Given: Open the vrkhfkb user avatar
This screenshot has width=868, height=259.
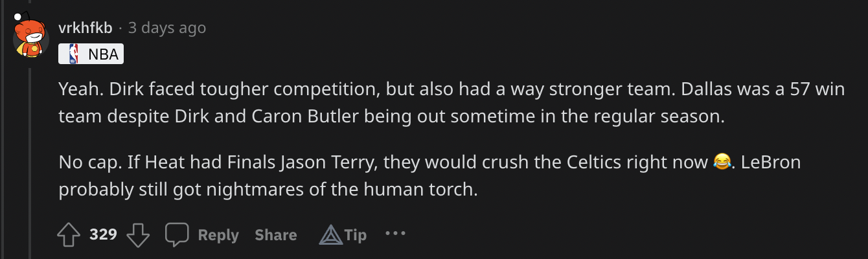Looking at the screenshot, I should (x=30, y=40).
